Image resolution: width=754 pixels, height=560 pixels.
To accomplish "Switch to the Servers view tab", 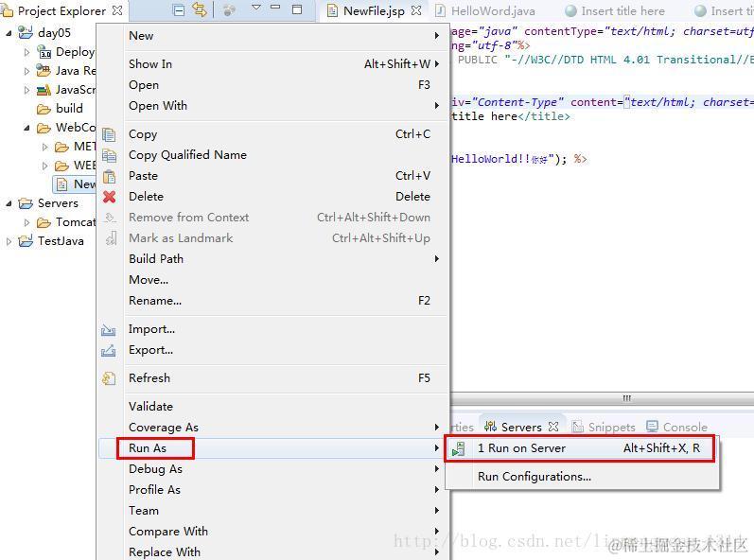I will pyautogui.click(x=521, y=427).
